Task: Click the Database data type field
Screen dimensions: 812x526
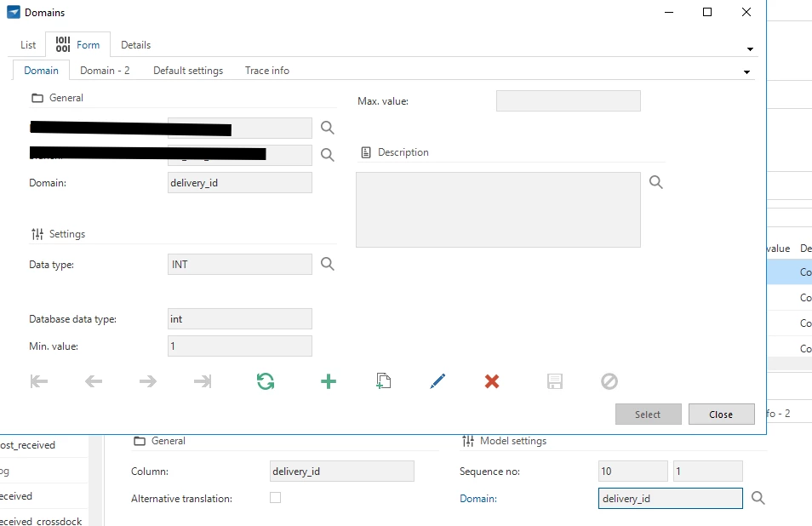Action: tap(240, 319)
